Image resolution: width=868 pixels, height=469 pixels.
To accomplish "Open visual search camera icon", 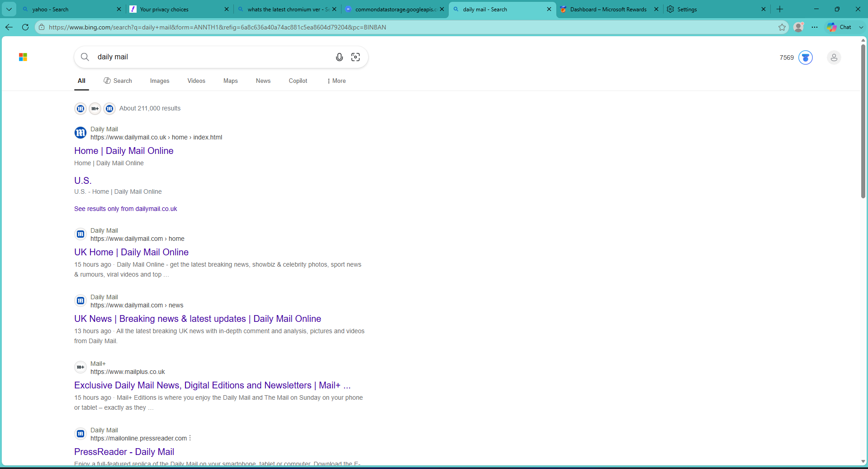I will 356,57.
